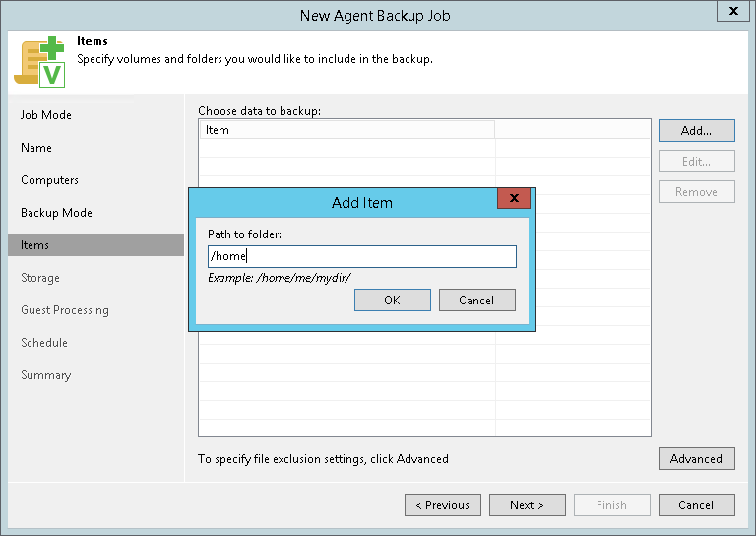Cancel the Add Item dialog
The image size is (756, 536).
point(476,301)
